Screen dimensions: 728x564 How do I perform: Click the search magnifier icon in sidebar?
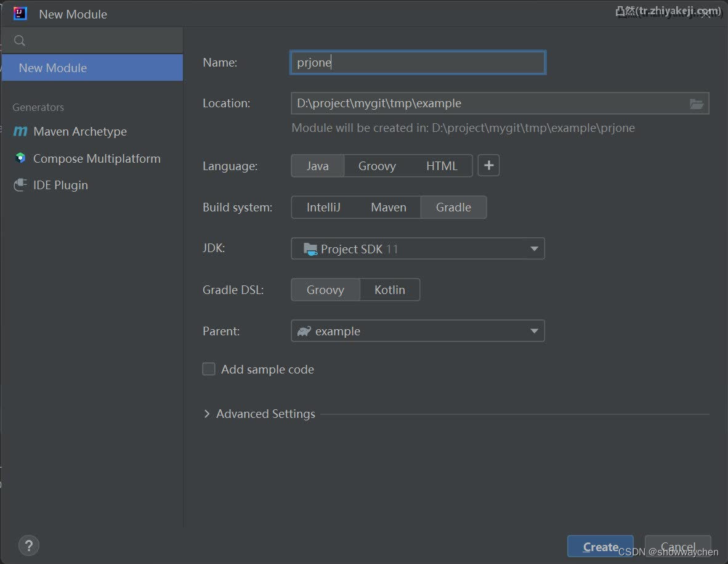[x=20, y=41]
